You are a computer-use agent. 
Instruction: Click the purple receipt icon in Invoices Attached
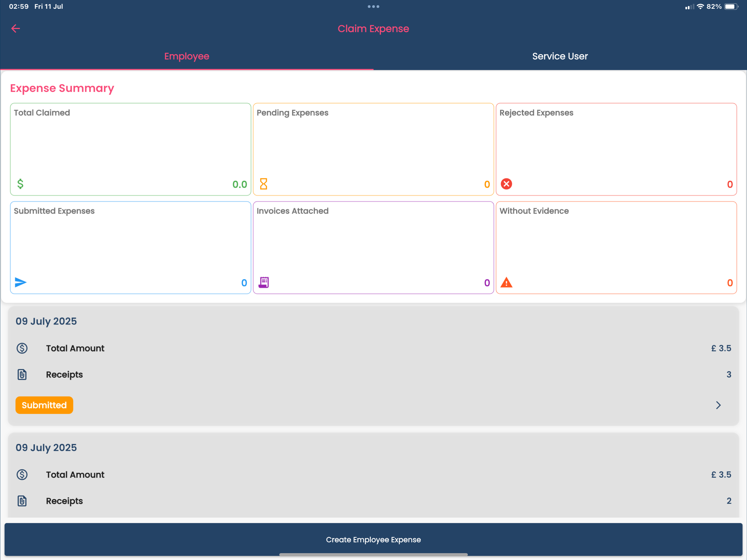pos(263,282)
